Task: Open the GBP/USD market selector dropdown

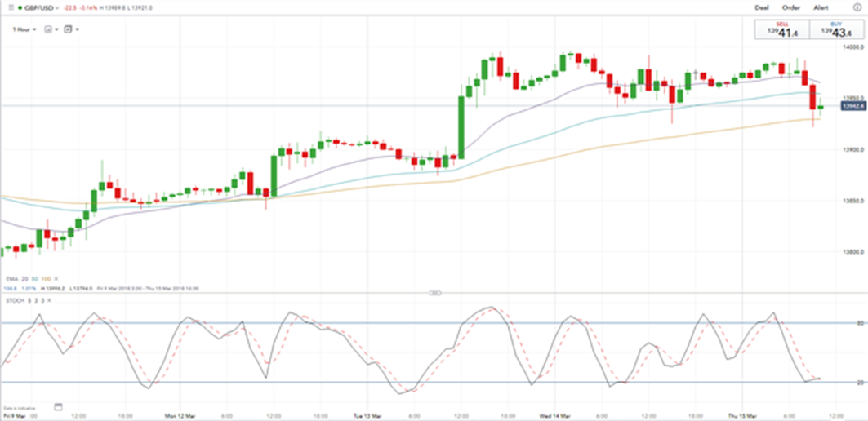Action: (x=42, y=7)
